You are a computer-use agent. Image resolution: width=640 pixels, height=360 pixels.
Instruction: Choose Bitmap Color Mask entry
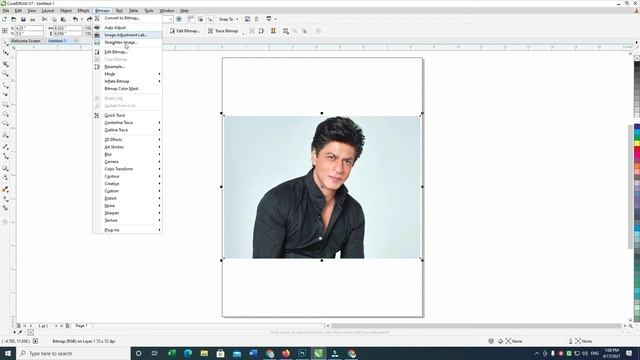click(x=127, y=89)
